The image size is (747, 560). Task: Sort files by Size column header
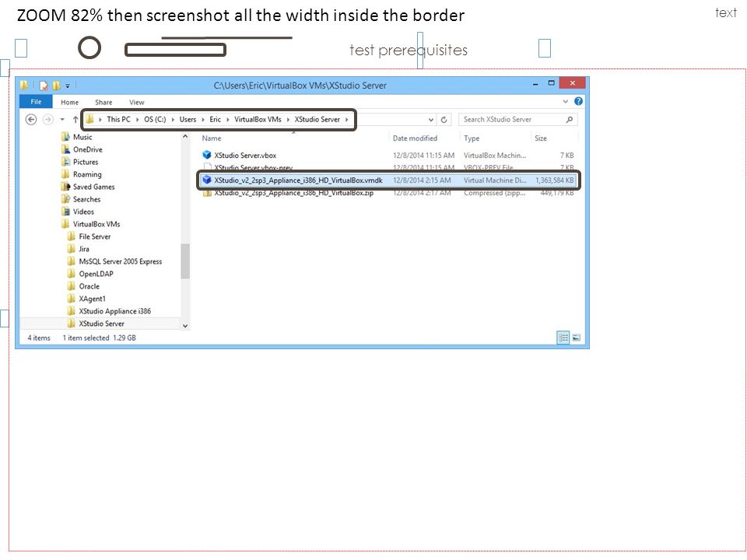point(541,138)
